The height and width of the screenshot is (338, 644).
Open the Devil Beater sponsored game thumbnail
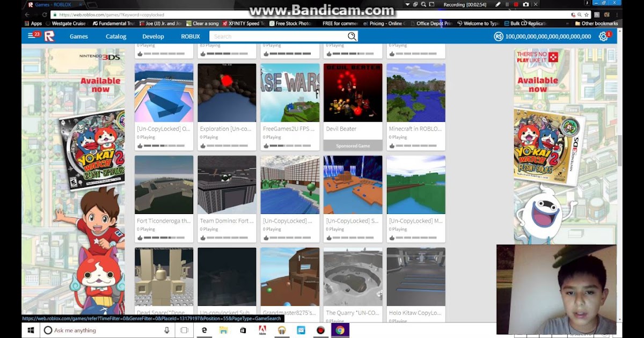coord(353,93)
